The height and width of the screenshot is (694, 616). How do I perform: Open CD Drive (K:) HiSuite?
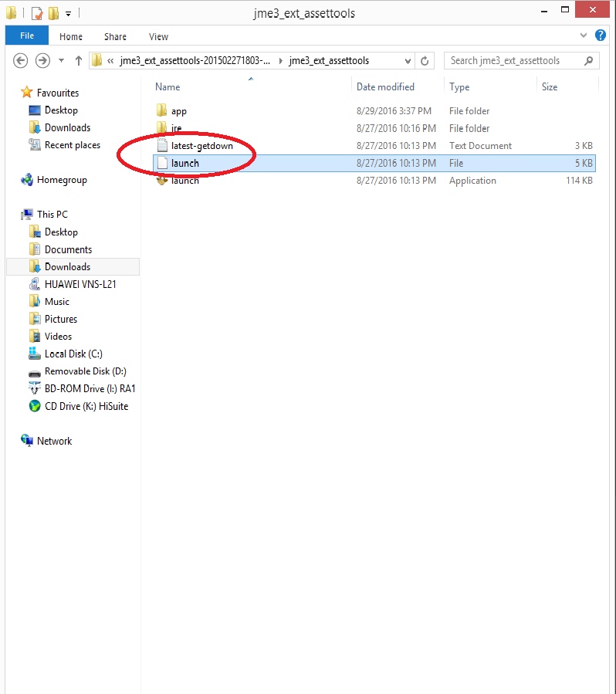click(x=86, y=406)
